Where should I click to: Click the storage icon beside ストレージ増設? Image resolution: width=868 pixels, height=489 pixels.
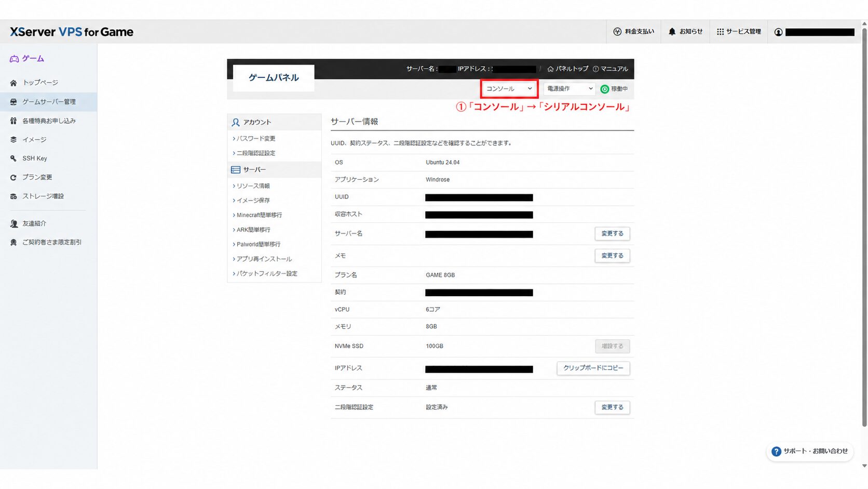13,196
